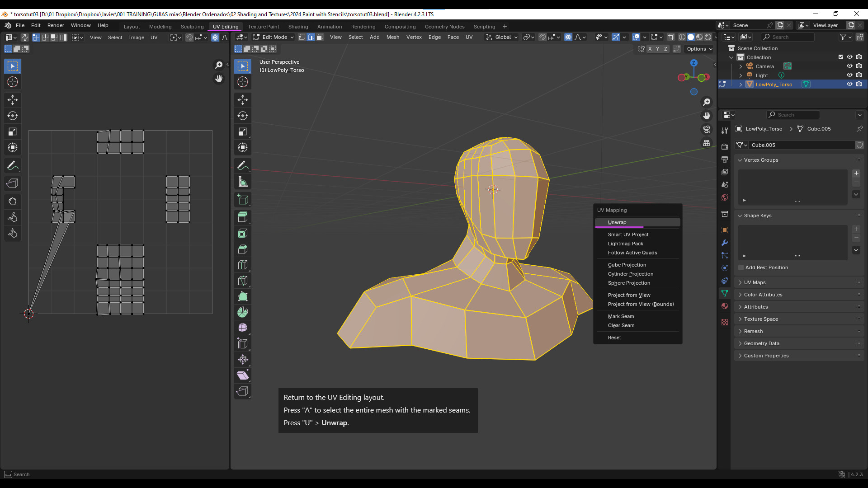
Task: Open the File menu
Action: coord(20,25)
